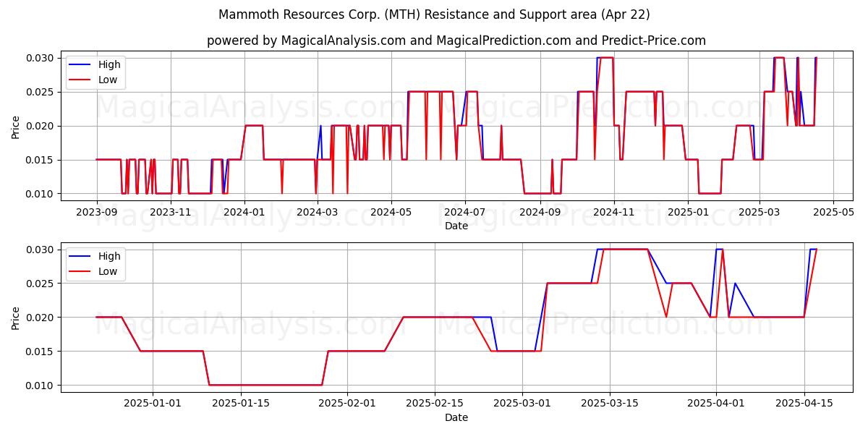Screen dimensions: 868x434
Task: Click '2025-03-01' tick label on bottom chart
Action: click(522, 404)
